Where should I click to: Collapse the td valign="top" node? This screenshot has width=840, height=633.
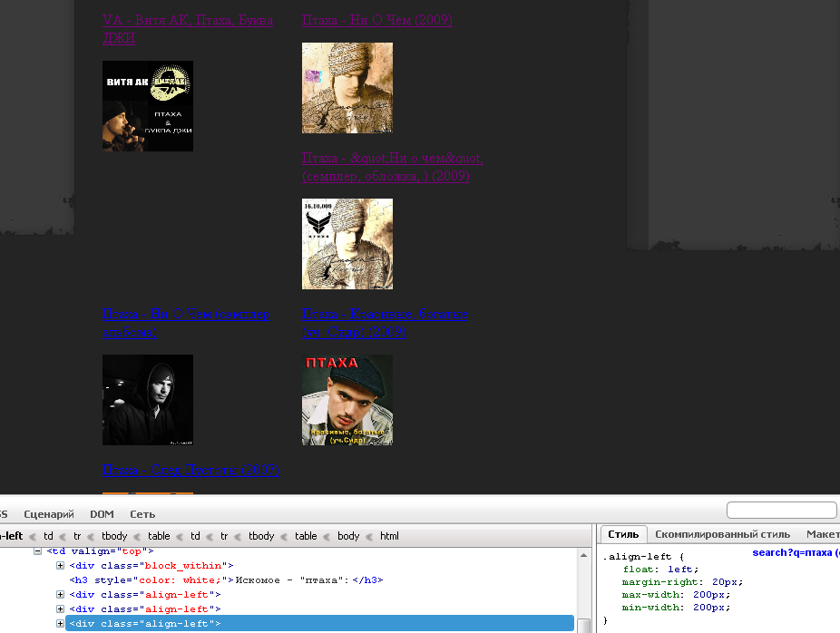pyautogui.click(x=37, y=551)
